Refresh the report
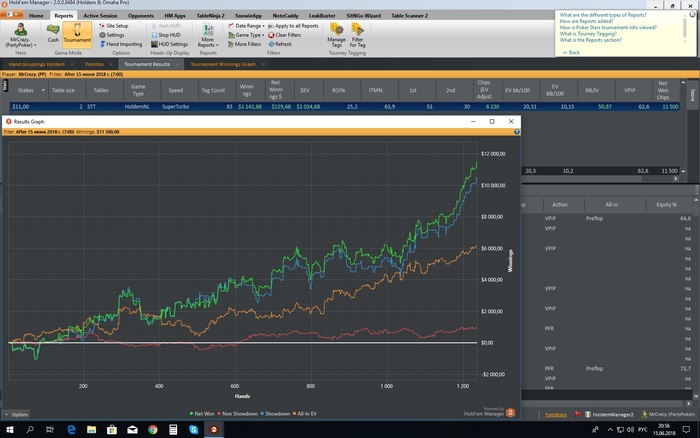700x438 pixels. 280,44
